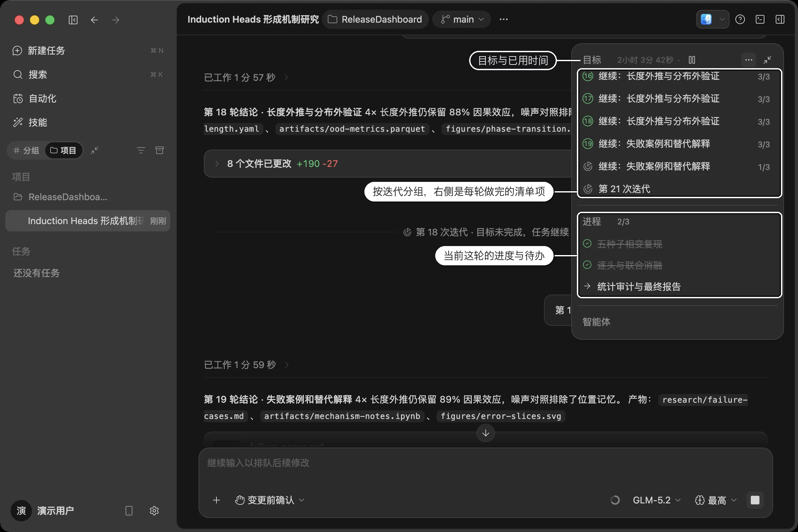Jump to bottom with the down arrow button

click(x=485, y=433)
